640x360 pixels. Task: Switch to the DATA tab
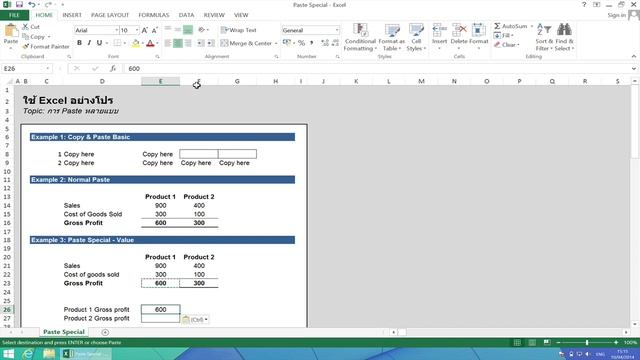coord(186,15)
